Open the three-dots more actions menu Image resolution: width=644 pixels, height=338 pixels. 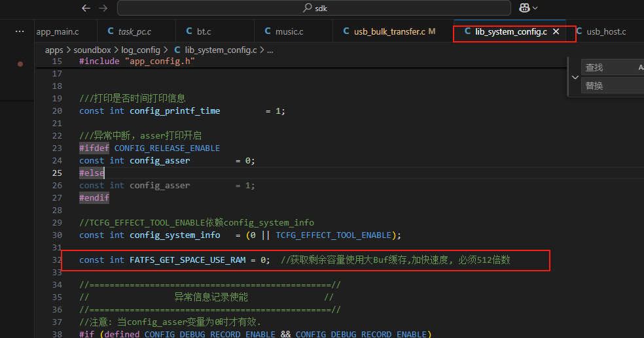(19, 31)
